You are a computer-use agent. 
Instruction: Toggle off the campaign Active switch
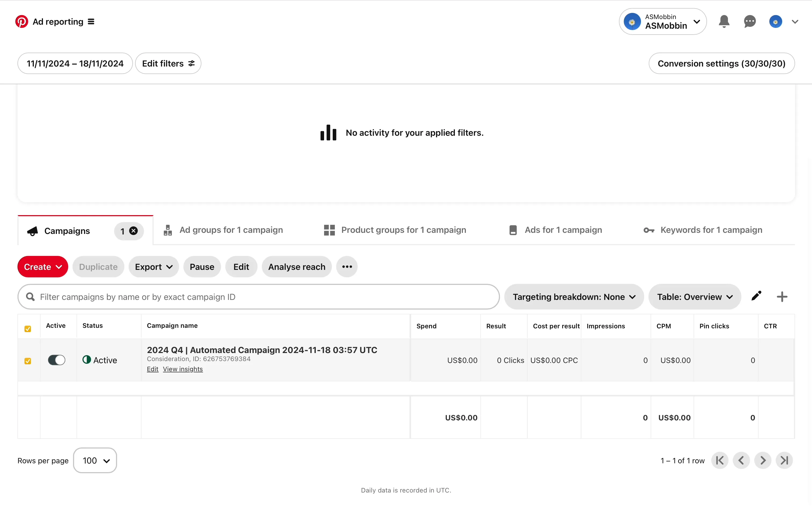(56, 360)
